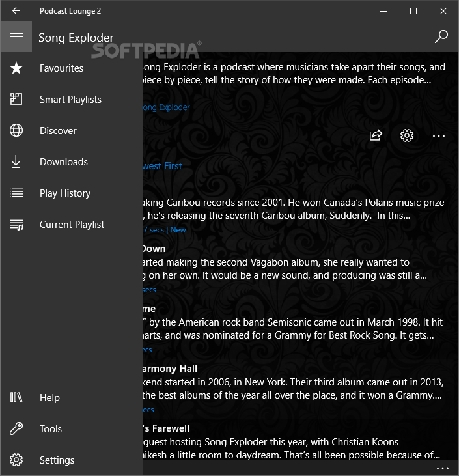Open Help page

(x=72, y=397)
